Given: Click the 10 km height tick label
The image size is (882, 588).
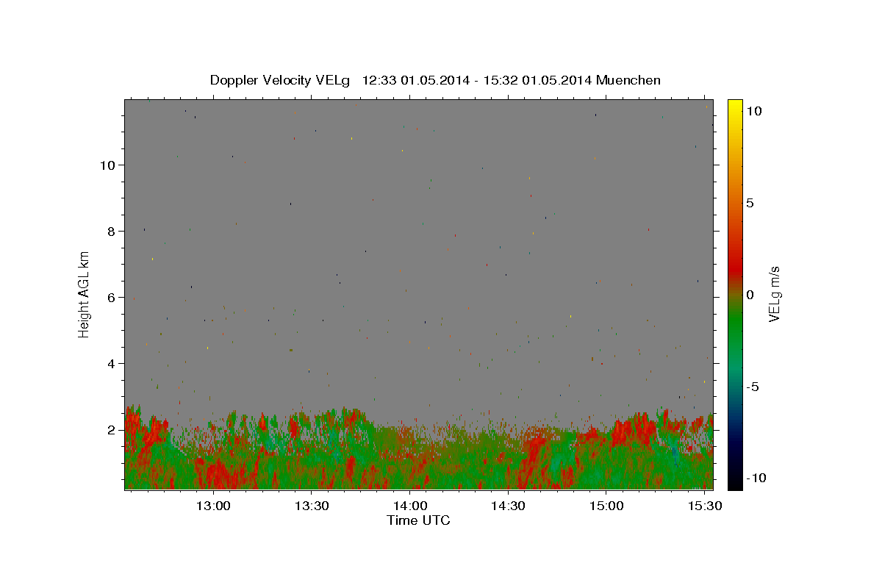Looking at the screenshot, I should click(108, 165).
